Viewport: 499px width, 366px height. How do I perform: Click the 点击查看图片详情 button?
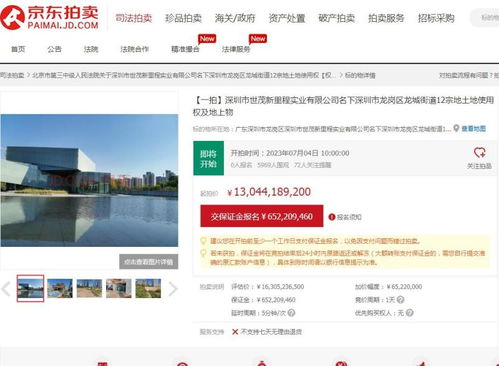[149, 262]
